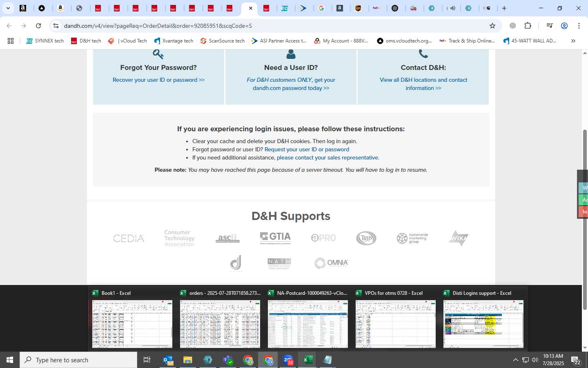Screen dimensions: 588x368
Task: Click the CEDIA logo
Action: pos(129,238)
